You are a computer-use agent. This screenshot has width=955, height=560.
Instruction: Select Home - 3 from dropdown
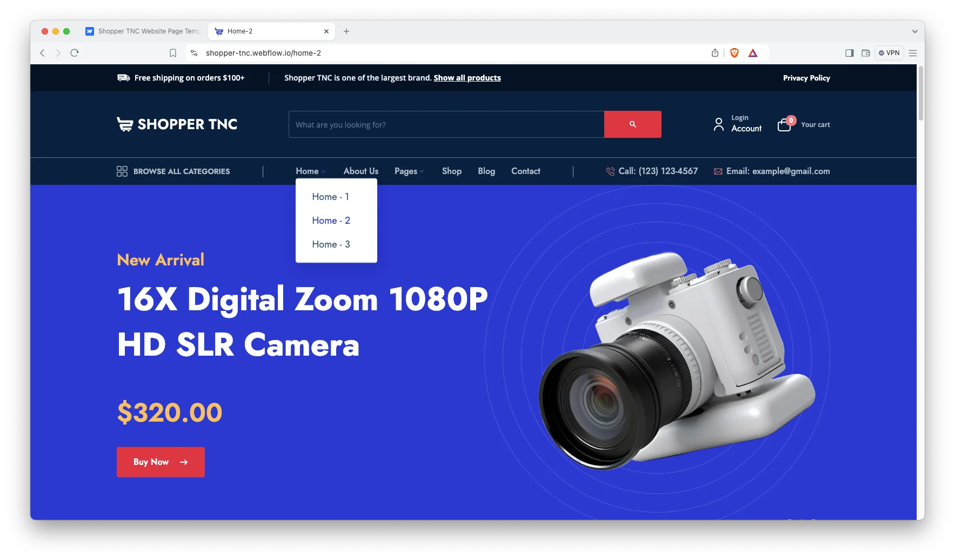331,244
